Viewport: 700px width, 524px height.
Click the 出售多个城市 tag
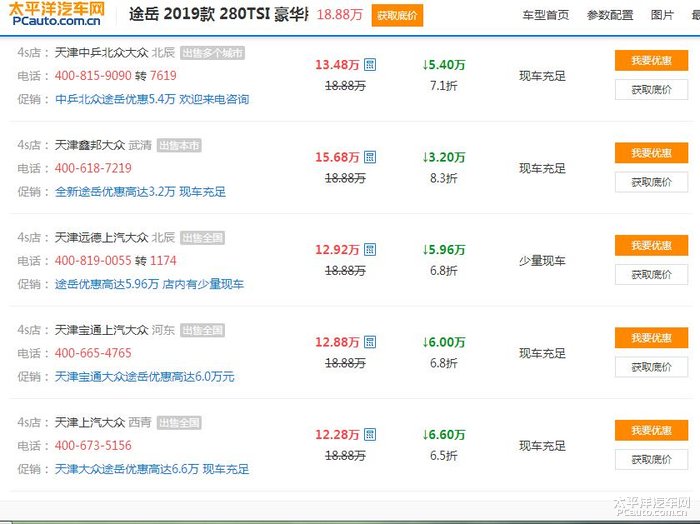click(x=212, y=53)
